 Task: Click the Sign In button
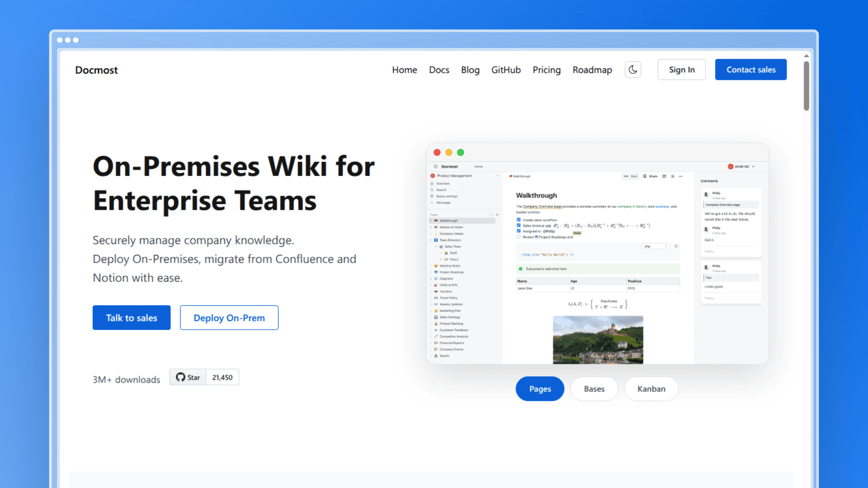pyautogui.click(x=682, y=69)
